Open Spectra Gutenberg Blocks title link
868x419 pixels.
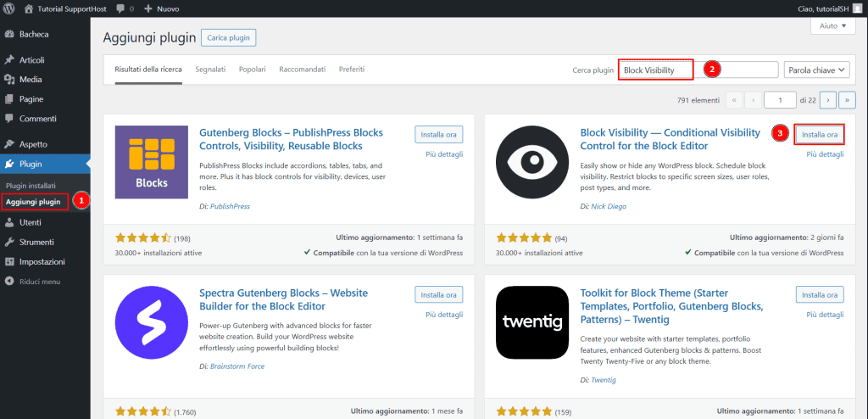pos(283,299)
